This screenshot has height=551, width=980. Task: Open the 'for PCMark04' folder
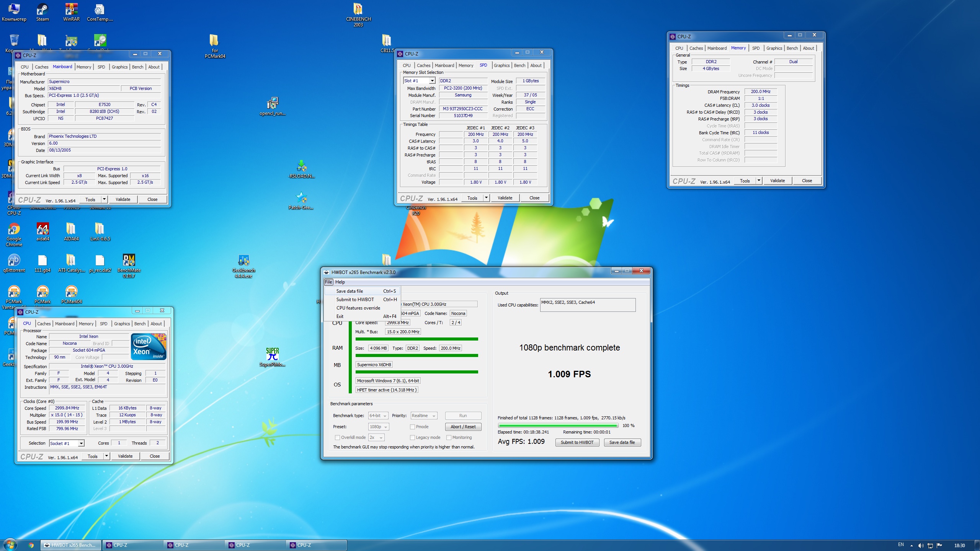[x=214, y=46]
